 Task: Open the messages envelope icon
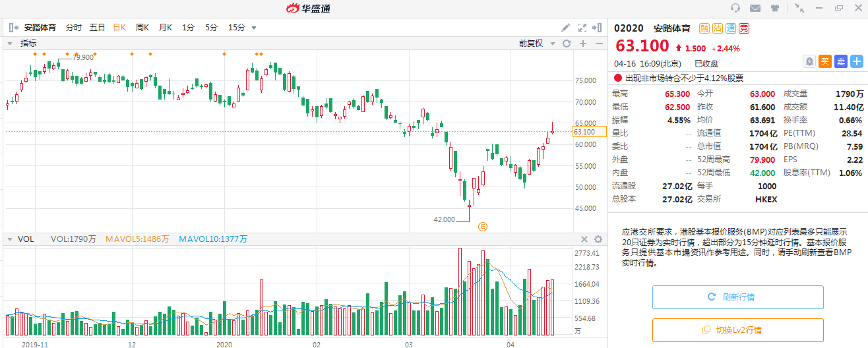[755, 9]
